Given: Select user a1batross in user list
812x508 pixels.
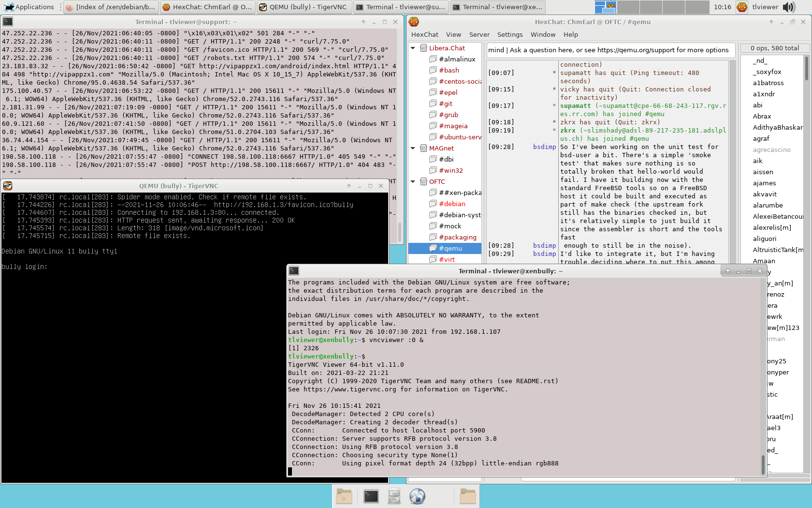Looking at the screenshot, I should coord(768,83).
